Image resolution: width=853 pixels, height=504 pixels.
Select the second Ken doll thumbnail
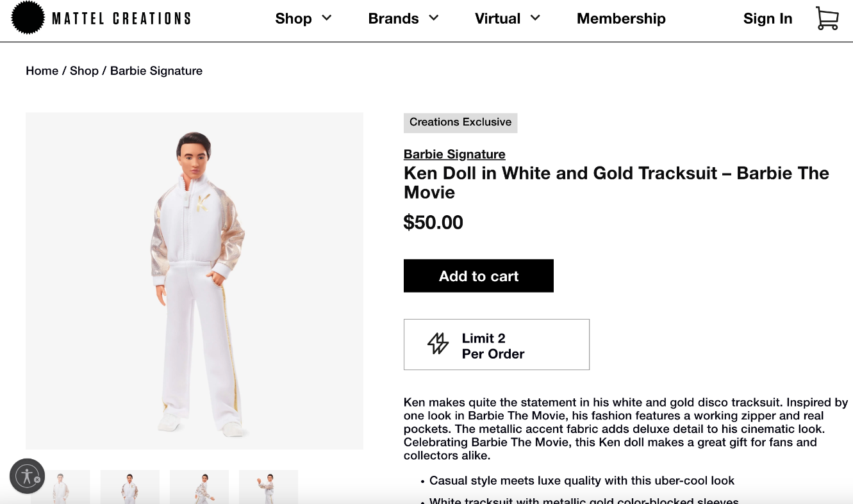(130, 487)
